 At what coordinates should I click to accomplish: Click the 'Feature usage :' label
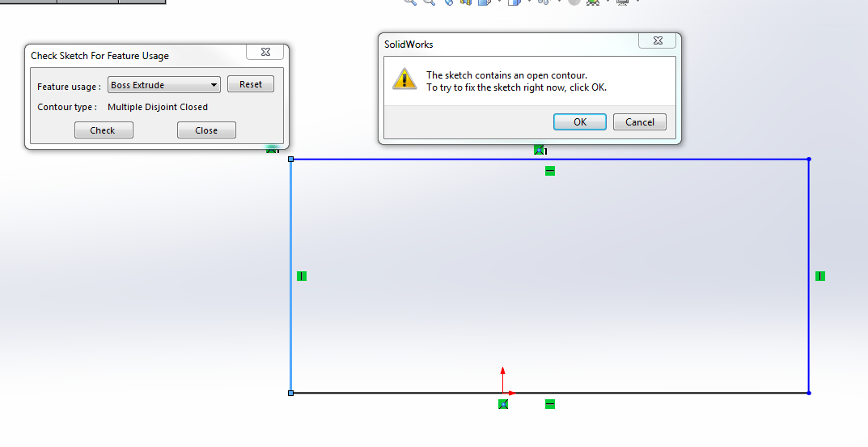(x=70, y=87)
